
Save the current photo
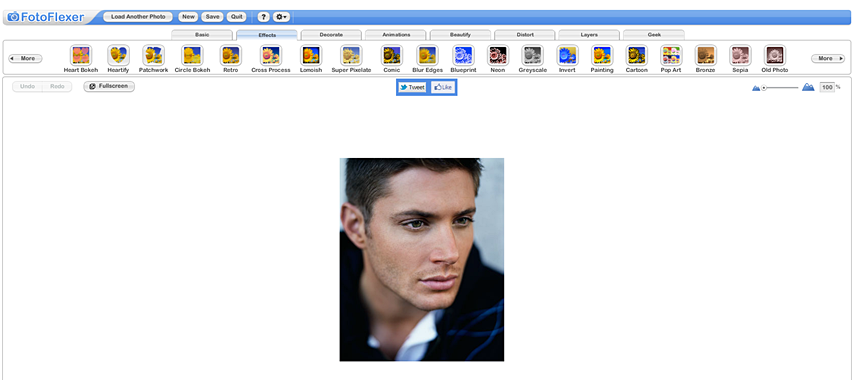[212, 17]
